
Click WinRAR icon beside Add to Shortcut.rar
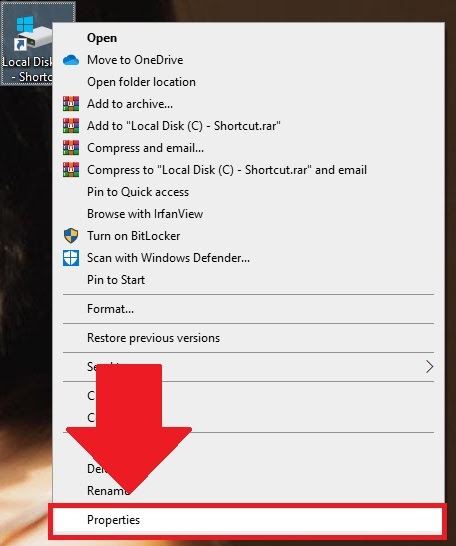(x=71, y=126)
